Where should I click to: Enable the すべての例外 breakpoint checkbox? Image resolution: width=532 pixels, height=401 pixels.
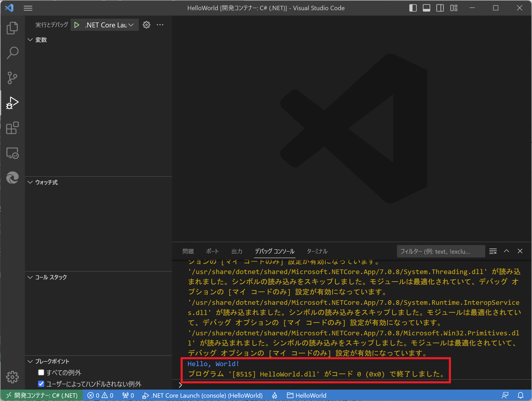click(41, 372)
